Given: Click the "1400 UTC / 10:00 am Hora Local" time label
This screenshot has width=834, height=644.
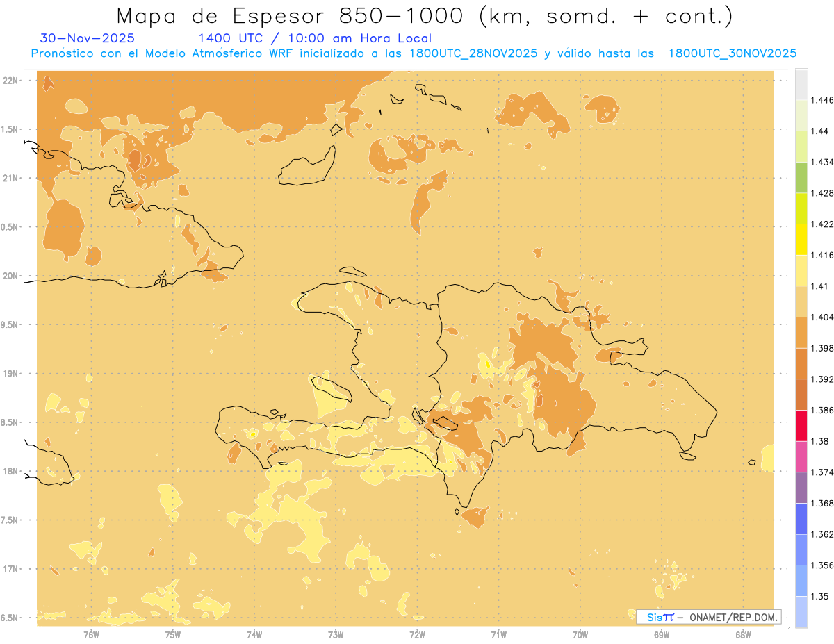Looking at the screenshot, I should [315, 39].
